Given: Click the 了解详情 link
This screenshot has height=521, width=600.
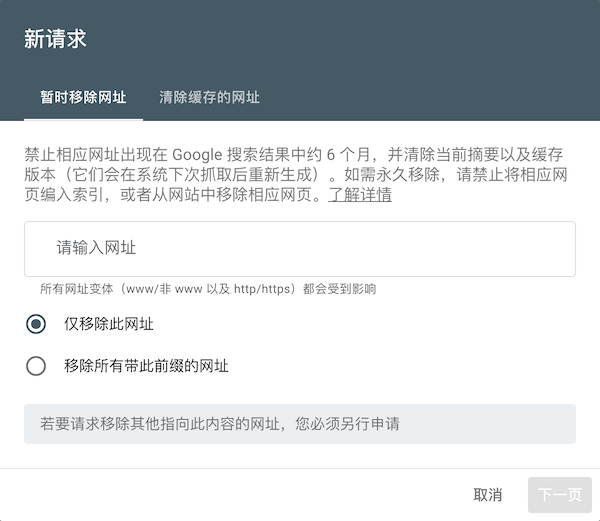Looking at the screenshot, I should click(x=360, y=195).
